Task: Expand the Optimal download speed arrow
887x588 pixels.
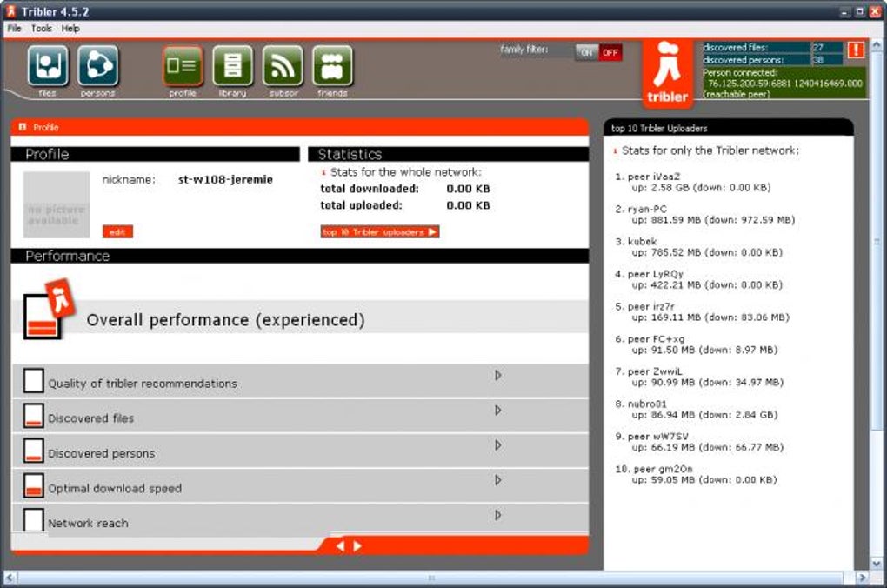Action: (497, 480)
